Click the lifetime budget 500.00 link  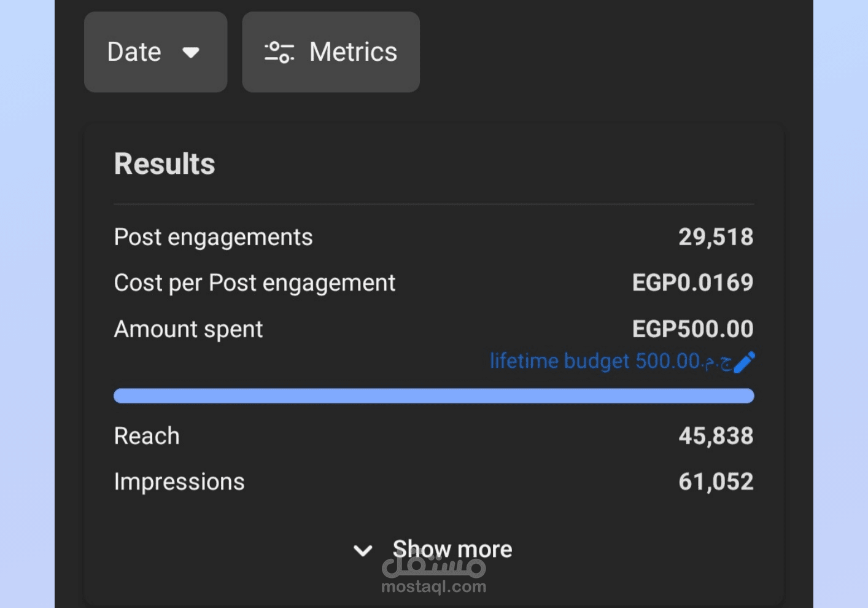pyautogui.click(x=610, y=361)
